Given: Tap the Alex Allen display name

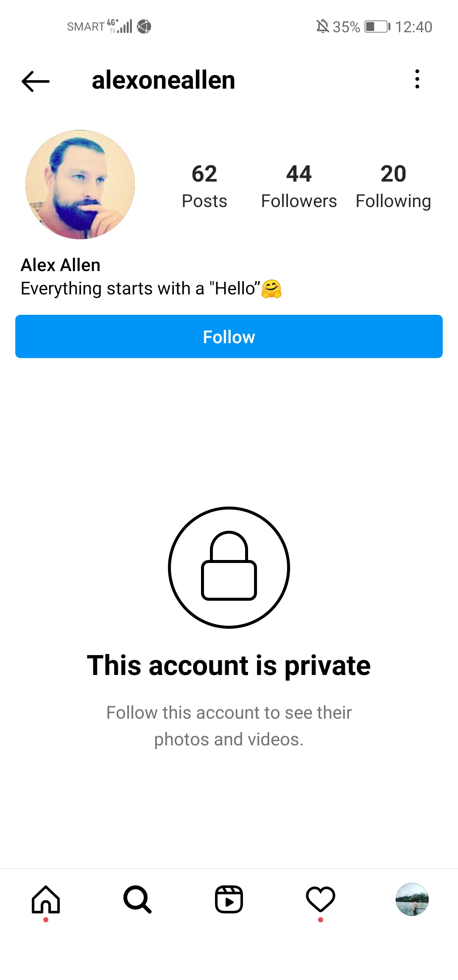Looking at the screenshot, I should [x=61, y=265].
